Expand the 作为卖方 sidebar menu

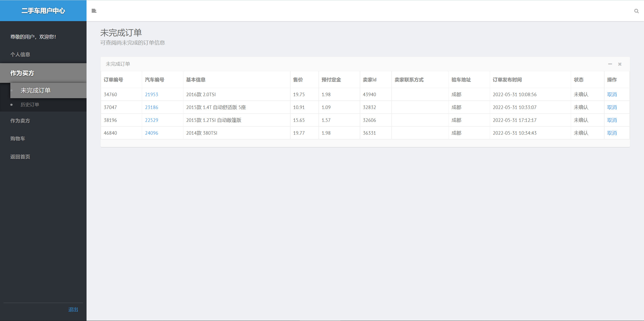[x=20, y=121]
